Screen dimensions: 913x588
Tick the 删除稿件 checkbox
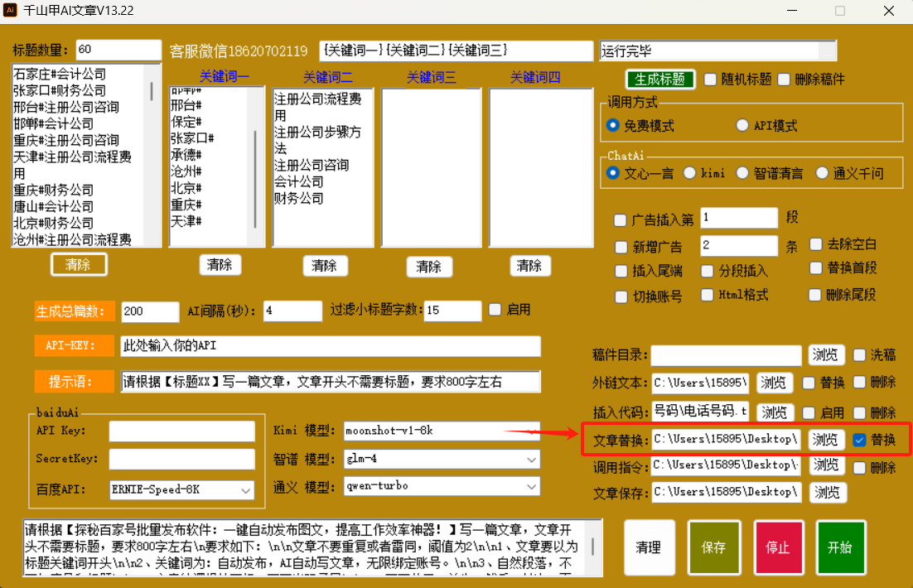784,80
